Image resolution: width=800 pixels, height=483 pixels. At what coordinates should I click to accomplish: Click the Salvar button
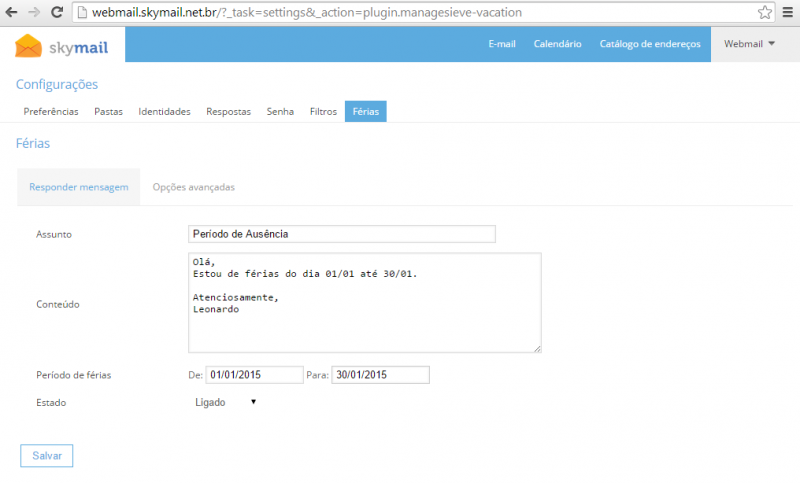pyautogui.click(x=46, y=455)
